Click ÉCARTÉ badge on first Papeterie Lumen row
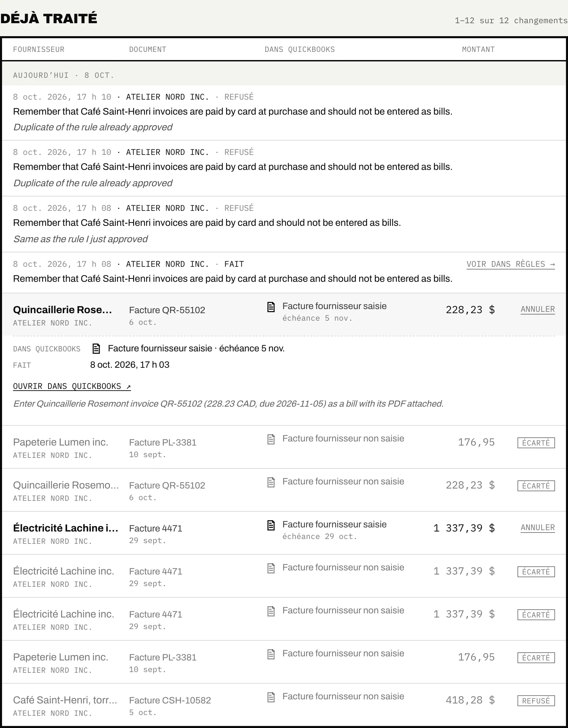568x728 pixels. pyautogui.click(x=536, y=443)
